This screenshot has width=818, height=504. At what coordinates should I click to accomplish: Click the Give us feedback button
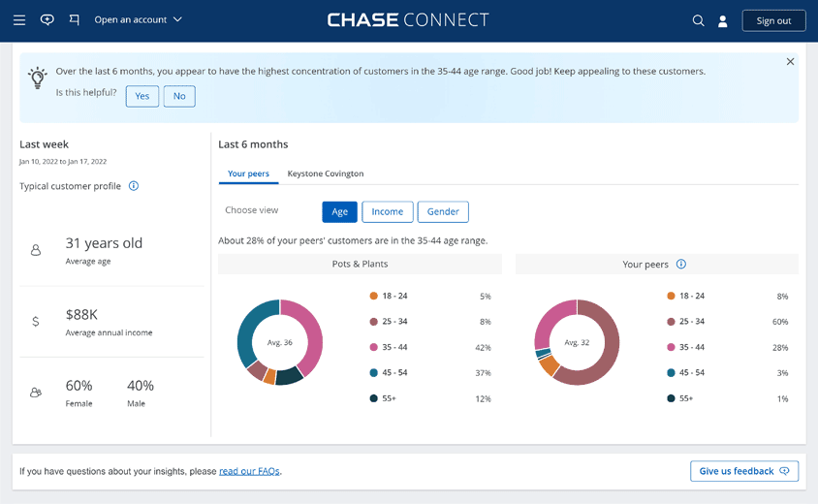[744, 471]
